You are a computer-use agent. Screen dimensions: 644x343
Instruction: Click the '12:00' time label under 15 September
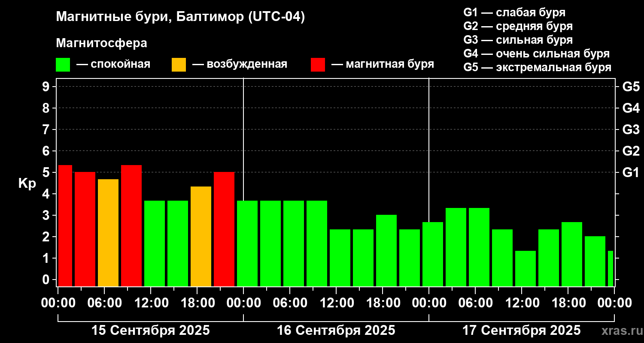pos(151,303)
